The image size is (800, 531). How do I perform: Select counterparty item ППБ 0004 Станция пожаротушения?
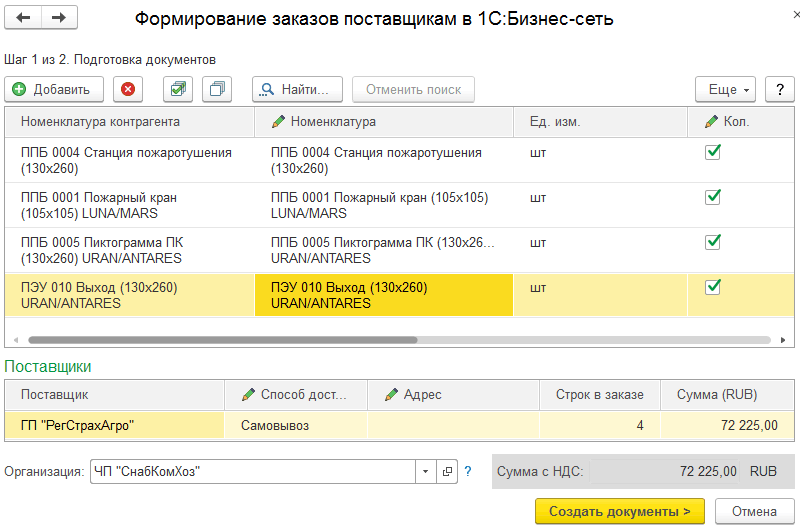tap(130, 160)
